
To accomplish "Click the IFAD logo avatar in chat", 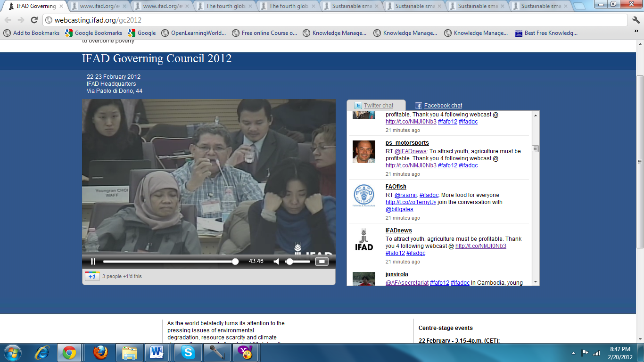I will point(364,239).
